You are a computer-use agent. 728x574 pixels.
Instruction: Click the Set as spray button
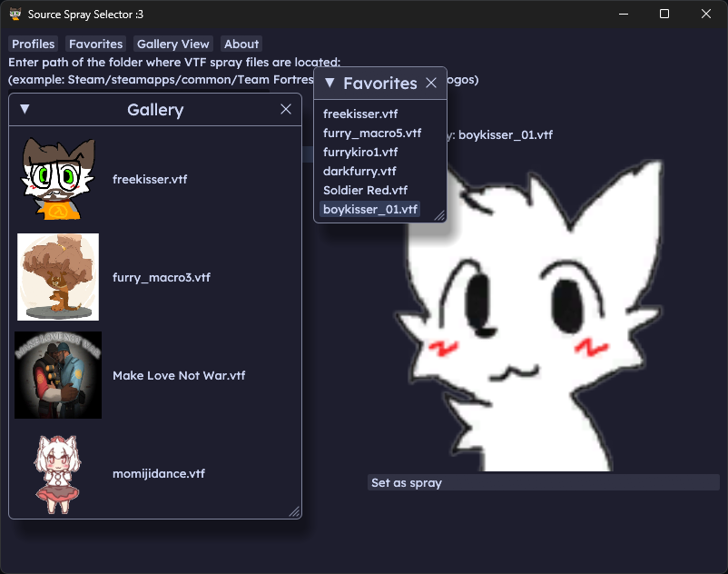[x=544, y=482]
